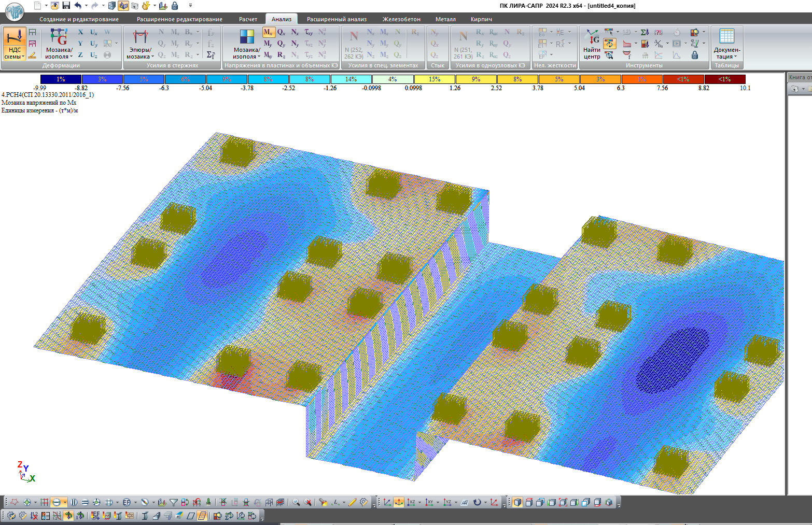Viewport: 812px width, 525px height.
Task: Open the Расчет ribbon tab
Action: (x=248, y=19)
